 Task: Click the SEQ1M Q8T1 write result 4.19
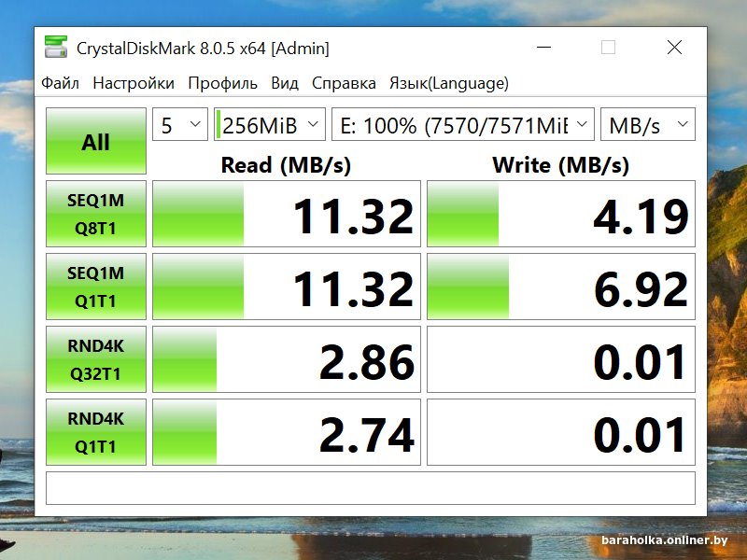coord(561,214)
